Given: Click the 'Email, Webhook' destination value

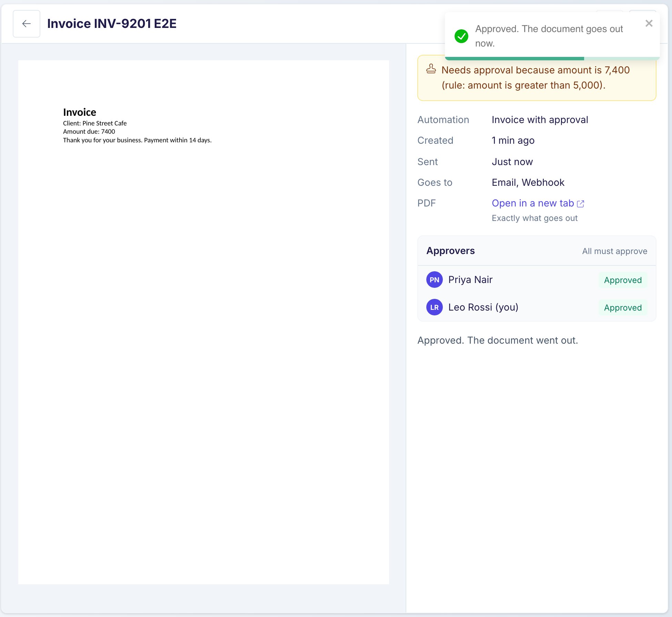Looking at the screenshot, I should coord(528,183).
